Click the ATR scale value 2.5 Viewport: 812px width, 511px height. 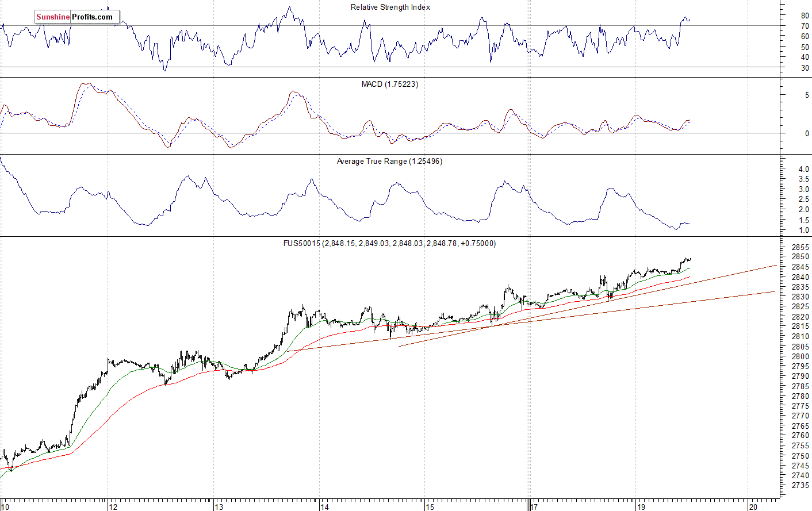(x=803, y=199)
